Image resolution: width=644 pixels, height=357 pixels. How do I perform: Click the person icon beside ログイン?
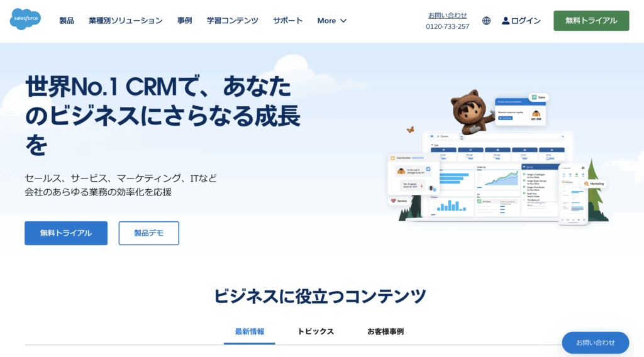point(506,21)
